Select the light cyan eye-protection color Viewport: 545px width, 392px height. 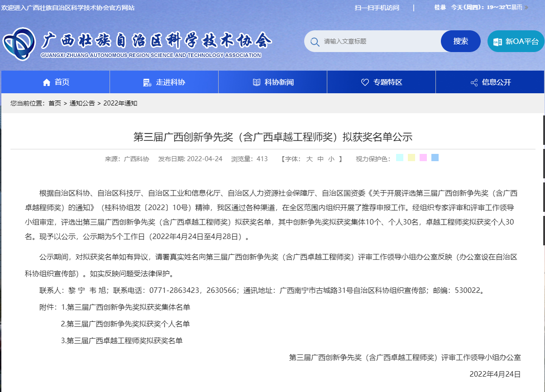pos(400,158)
